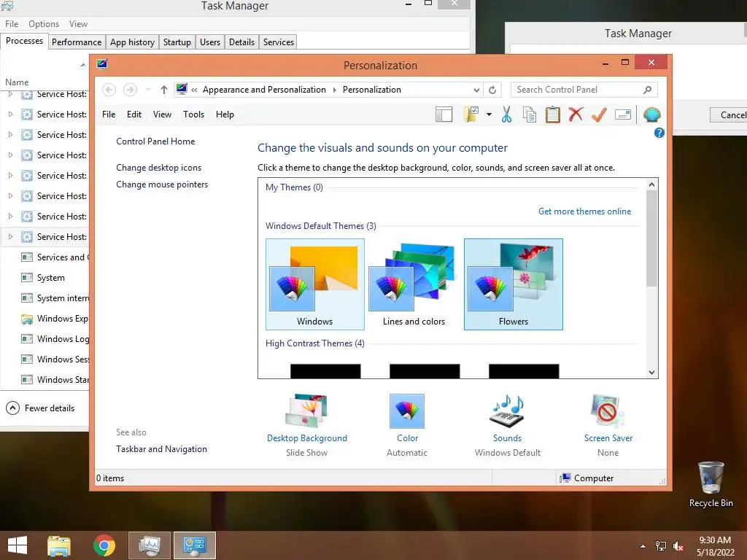Viewport: 747px width, 560px height.
Task: Go up one level with Up arrow
Action: 164,90
